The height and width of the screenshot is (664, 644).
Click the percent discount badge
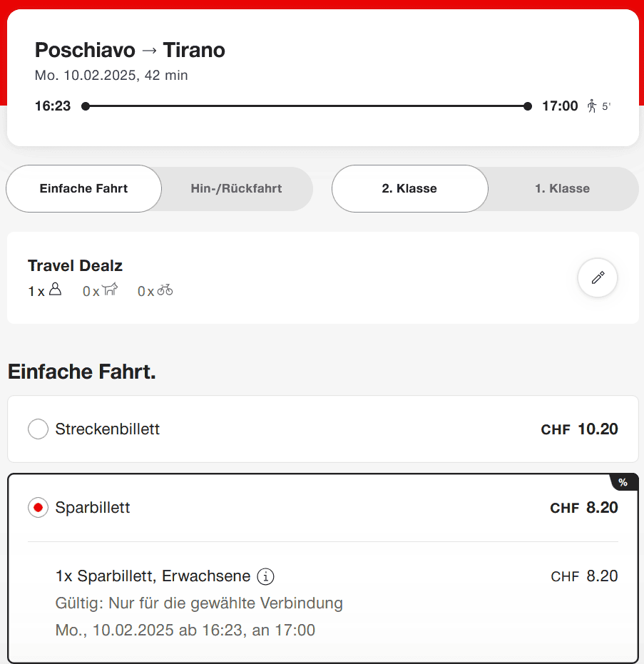(623, 483)
